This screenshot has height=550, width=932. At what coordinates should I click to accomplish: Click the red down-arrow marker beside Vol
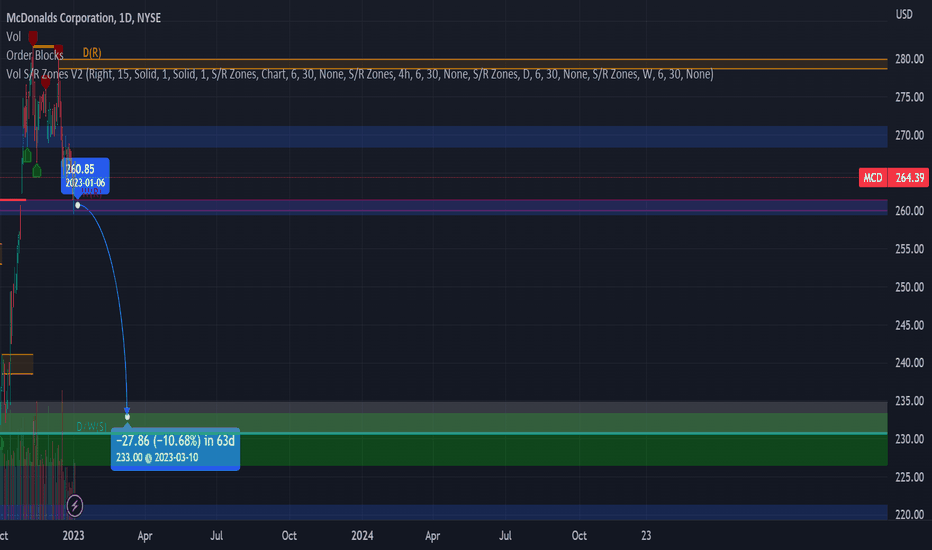tap(33, 37)
